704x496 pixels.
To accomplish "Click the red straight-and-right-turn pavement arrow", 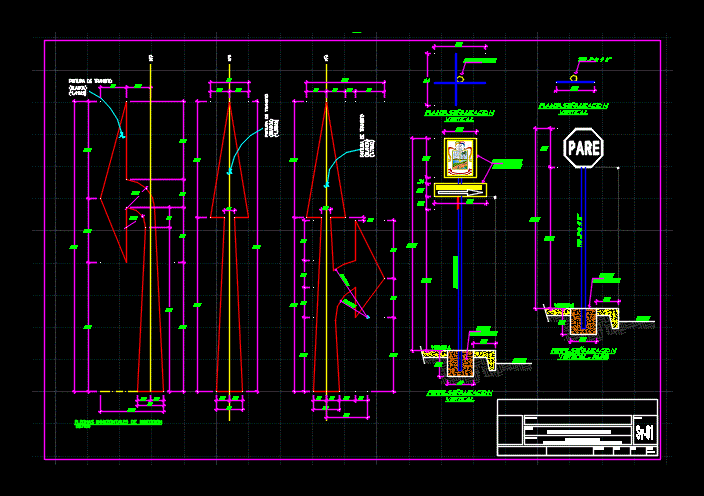I will pos(327,180).
